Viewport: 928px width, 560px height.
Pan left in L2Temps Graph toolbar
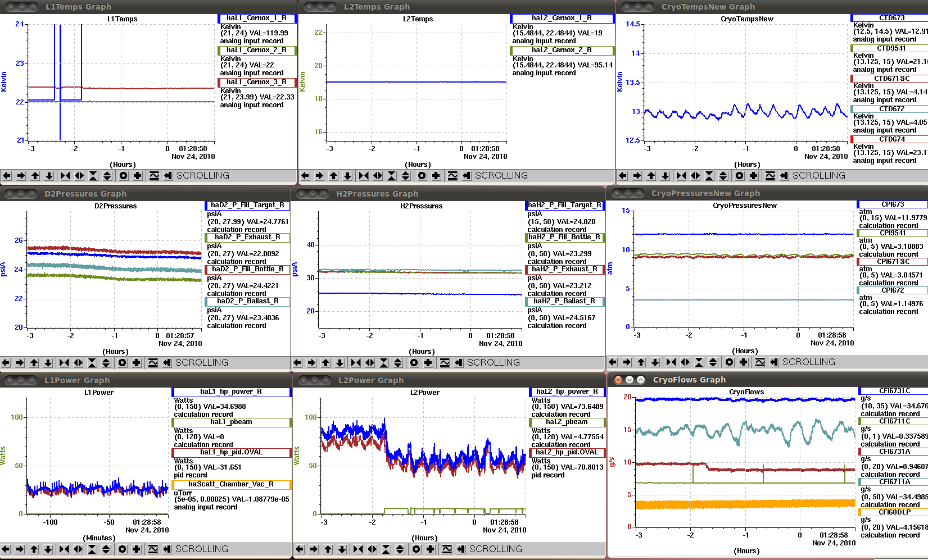(x=305, y=176)
